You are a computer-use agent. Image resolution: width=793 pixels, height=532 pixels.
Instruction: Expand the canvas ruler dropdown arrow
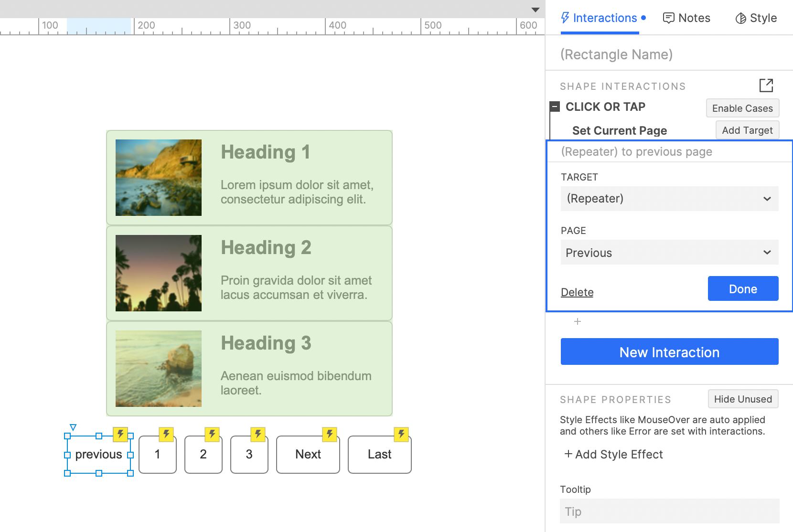click(x=536, y=10)
